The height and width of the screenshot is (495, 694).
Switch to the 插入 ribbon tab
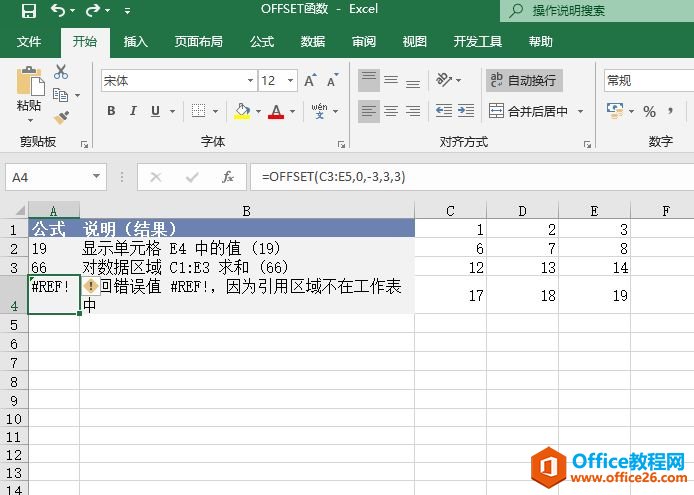point(135,42)
